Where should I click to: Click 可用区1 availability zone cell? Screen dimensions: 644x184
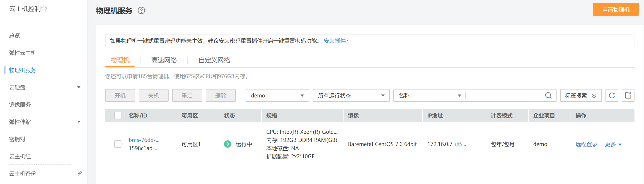191,144
